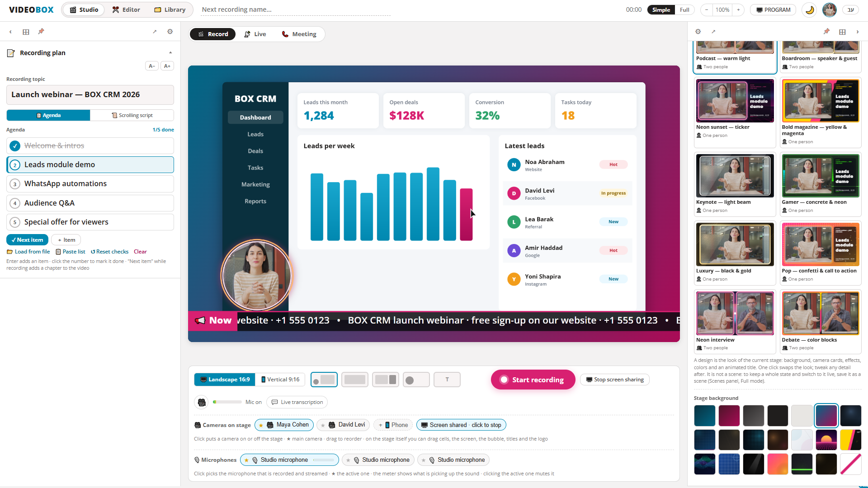Collapse left panel with chevron

(10, 32)
